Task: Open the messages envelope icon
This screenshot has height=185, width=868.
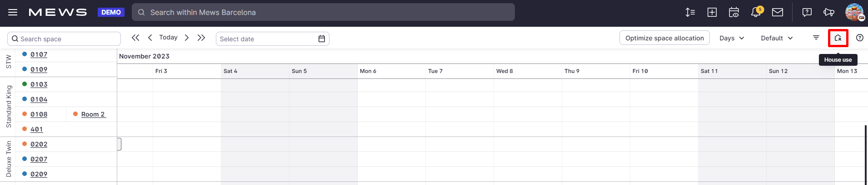Action: pyautogui.click(x=778, y=12)
